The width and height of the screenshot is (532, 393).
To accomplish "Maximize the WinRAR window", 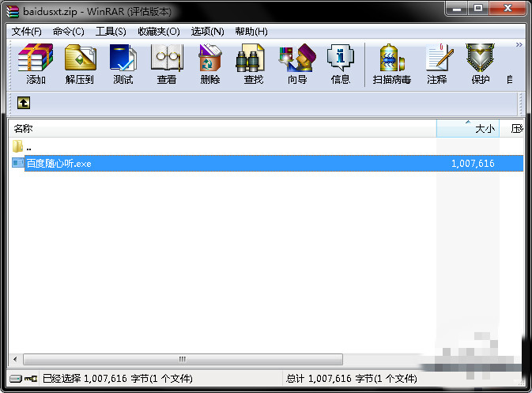I will click(478, 8).
